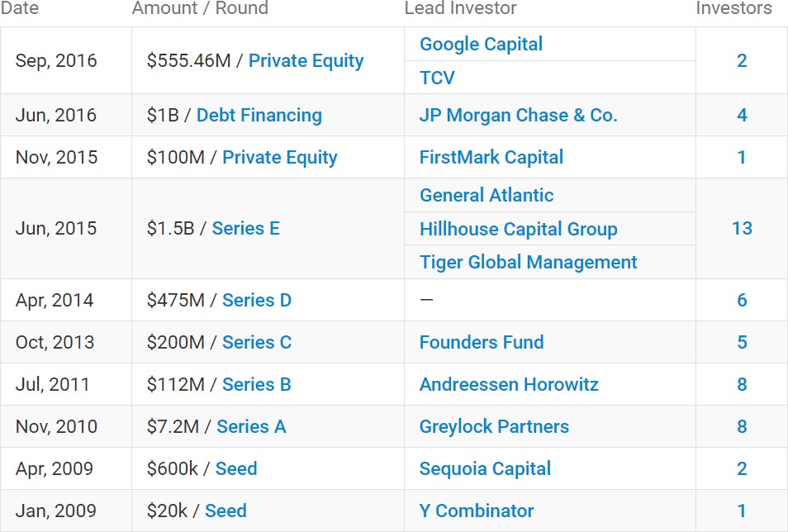
Task: Click the Sequoia Capital link
Action: tap(485, 469)
